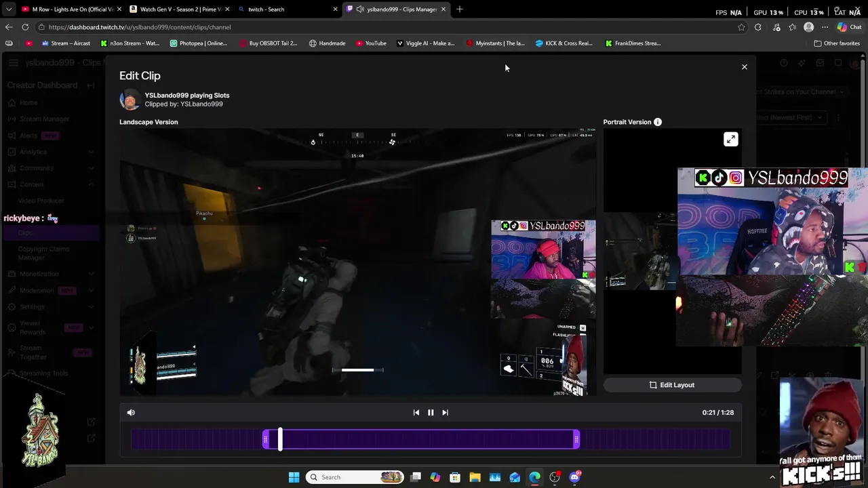Viewport: 868px width, 488px height.
Task: Open Handmade bookmark
Action: [x=327, y=43]
